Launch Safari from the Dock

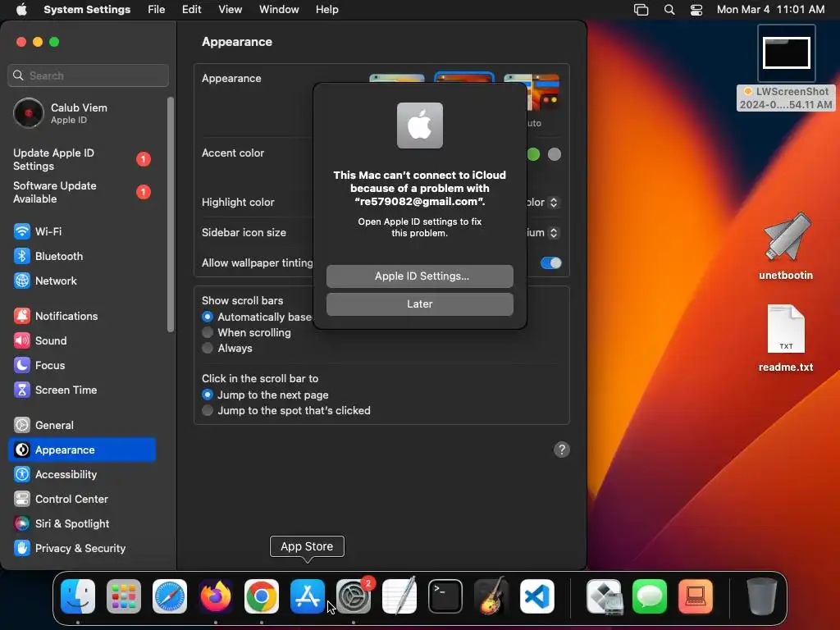point(170,596)
